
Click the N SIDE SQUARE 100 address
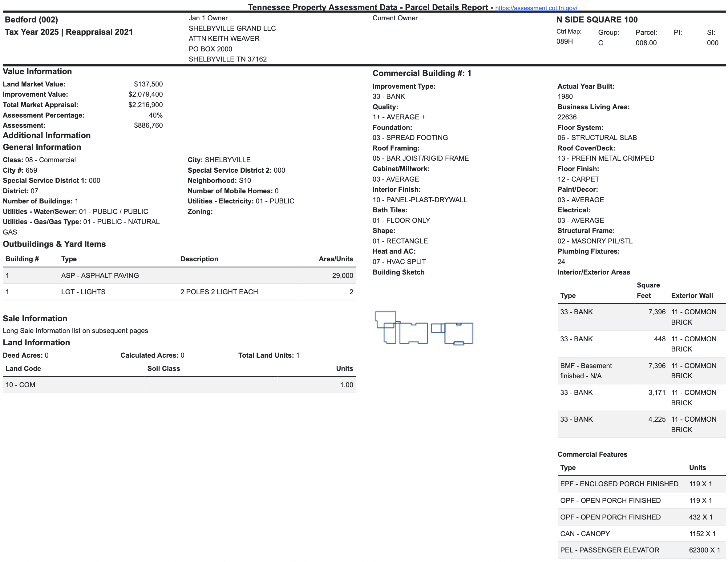[597, 20]
